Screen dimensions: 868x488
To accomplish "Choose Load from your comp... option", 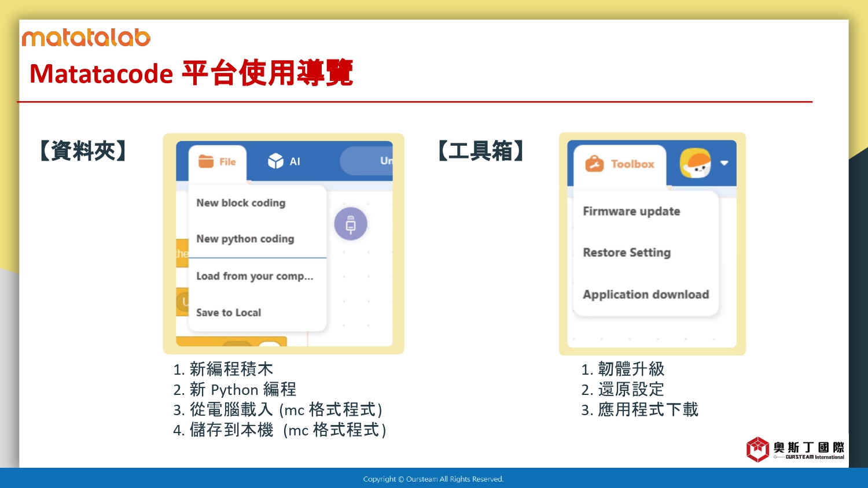I will (255, 276).
